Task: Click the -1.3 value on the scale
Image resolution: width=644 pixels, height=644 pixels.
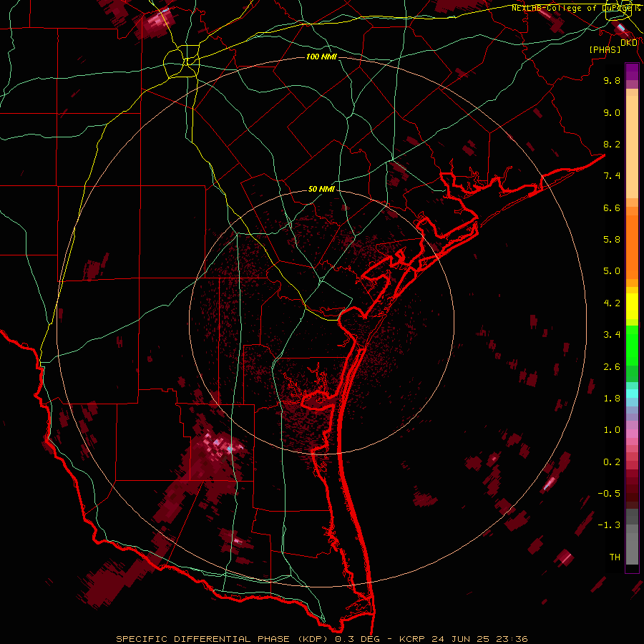Action: click(x=609, y=525)
